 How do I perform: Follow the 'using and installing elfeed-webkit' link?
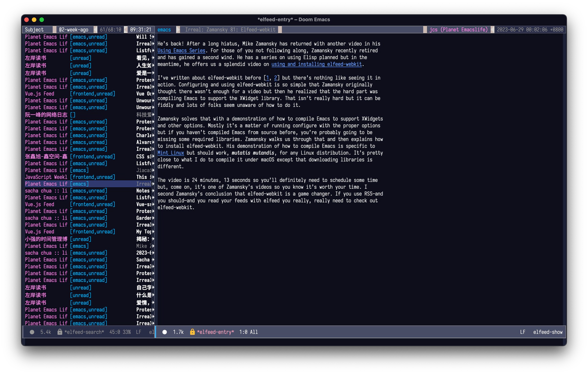(317, 64)
